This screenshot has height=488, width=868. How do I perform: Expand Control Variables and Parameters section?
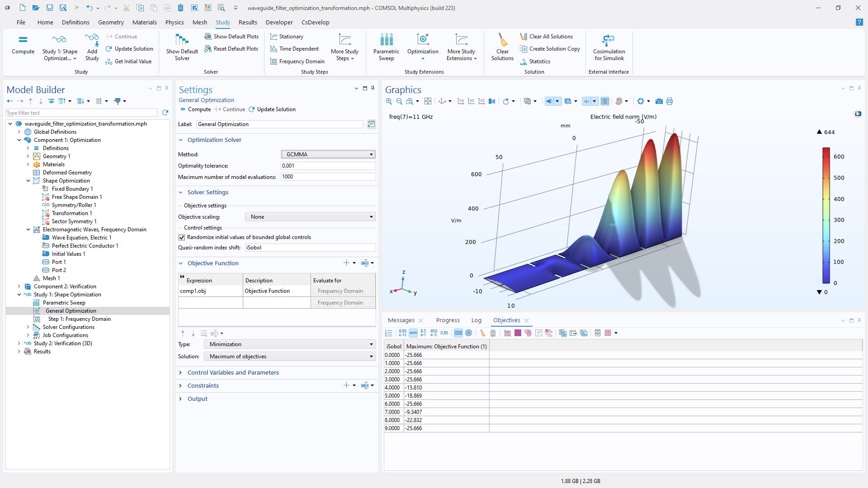click(x=233, y=372)
